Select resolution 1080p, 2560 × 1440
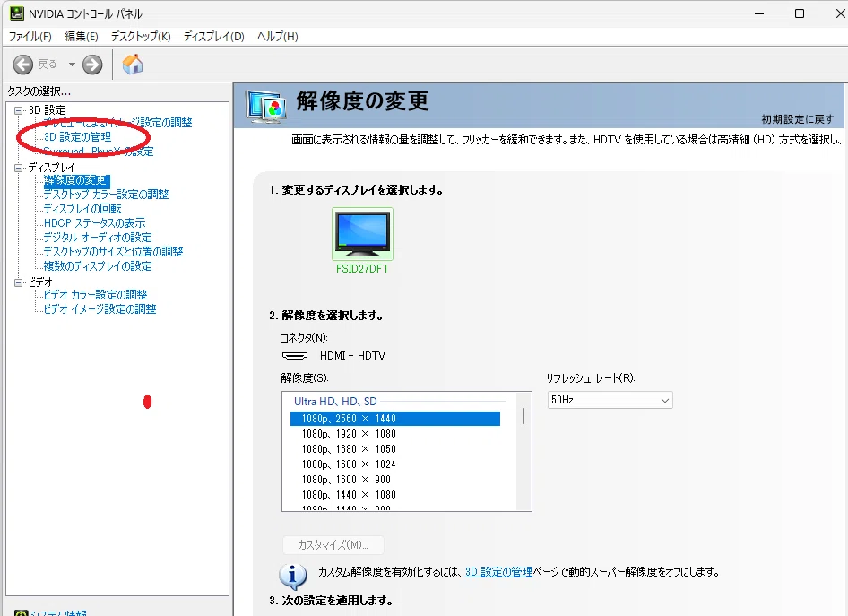 [395, 419]
